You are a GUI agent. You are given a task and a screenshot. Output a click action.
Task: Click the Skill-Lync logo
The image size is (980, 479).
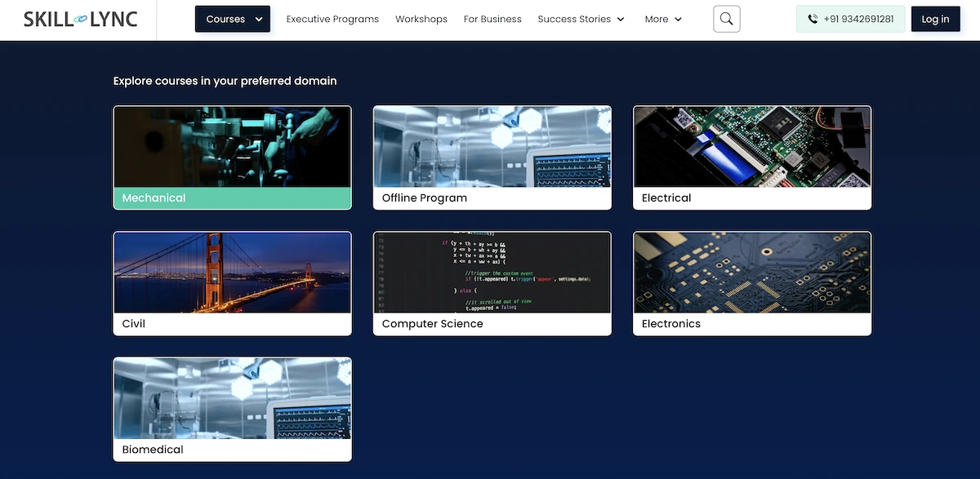click(x=80, y=19)
